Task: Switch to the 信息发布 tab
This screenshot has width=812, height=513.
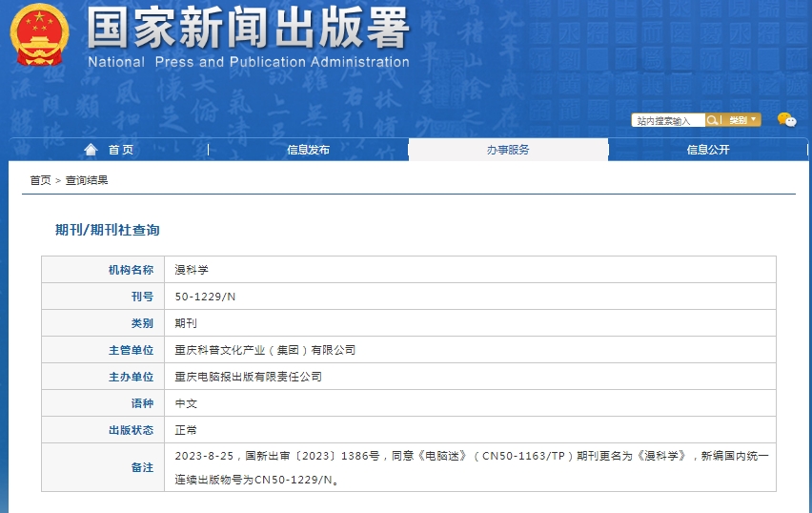Action: pyautogui.click(x=308, y=150)
